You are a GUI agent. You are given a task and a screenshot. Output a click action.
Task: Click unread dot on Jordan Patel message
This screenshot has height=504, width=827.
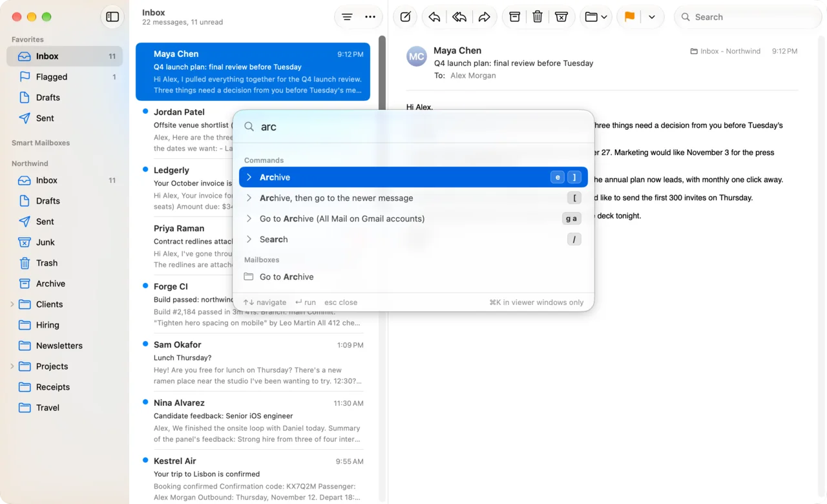[145, 111]
